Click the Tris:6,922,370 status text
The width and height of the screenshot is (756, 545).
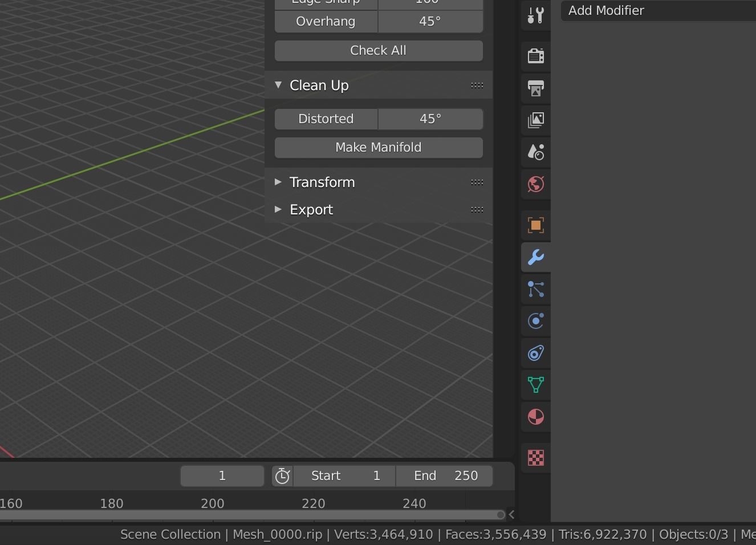pyautogui.click(x=603, y=535)
